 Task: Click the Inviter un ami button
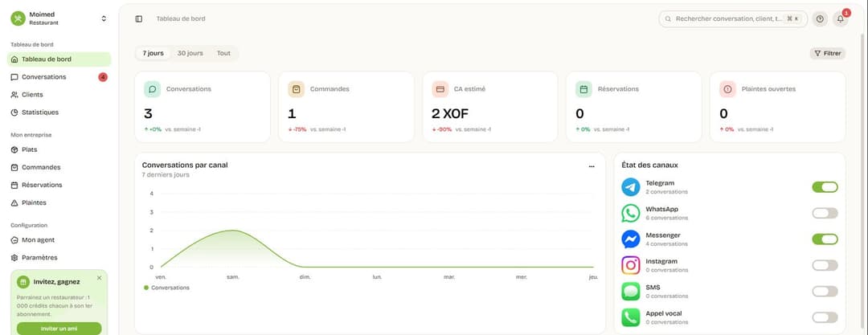pyautogui.click(x=59, y=329)
